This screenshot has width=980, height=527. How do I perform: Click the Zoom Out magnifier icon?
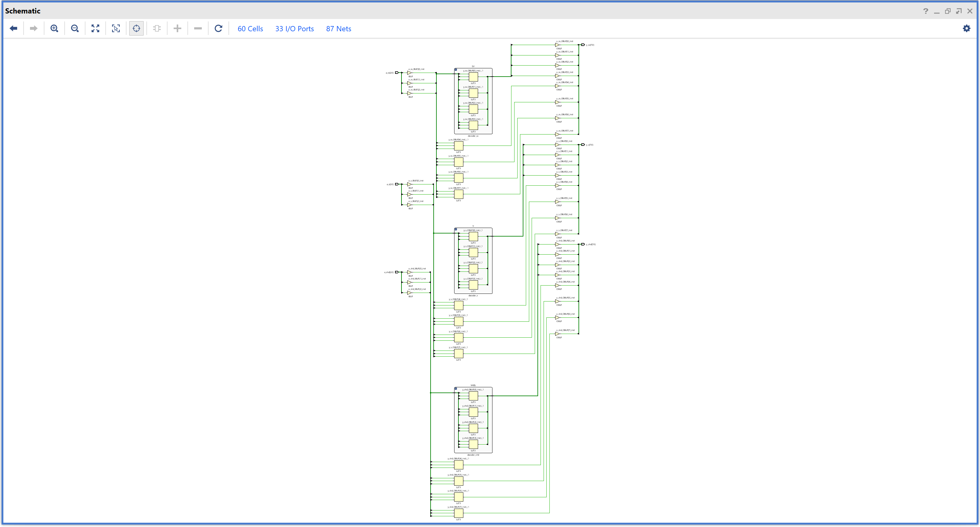click(x=75, y=28)
